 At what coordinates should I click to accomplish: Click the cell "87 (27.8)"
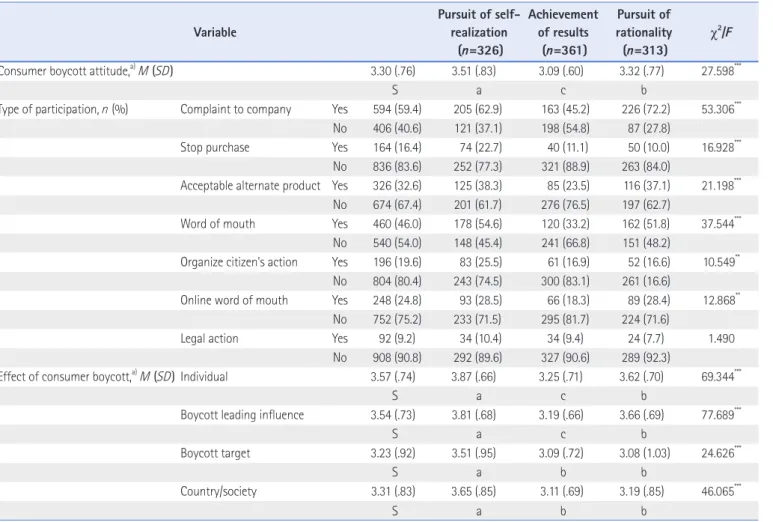coord(649,129)
